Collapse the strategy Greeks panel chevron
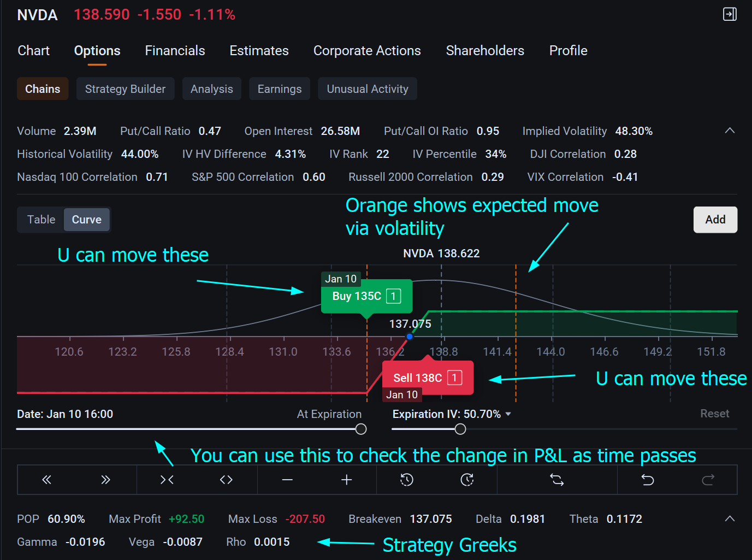 (x=730, y=518)
